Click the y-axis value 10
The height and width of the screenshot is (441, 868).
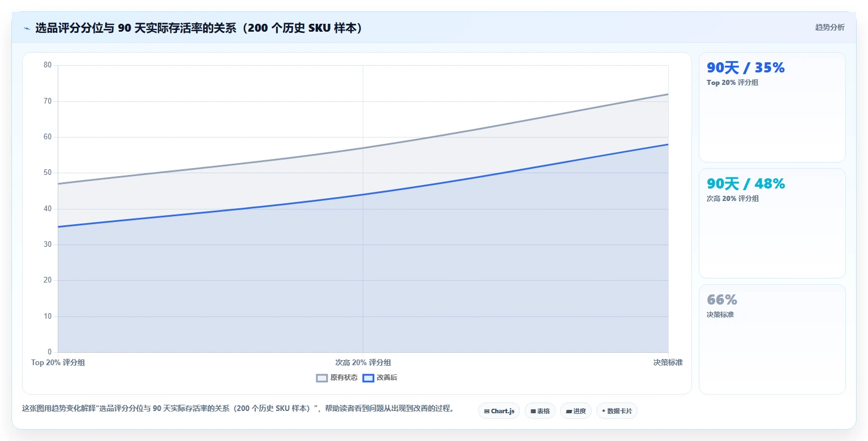(x=48, y=316)
